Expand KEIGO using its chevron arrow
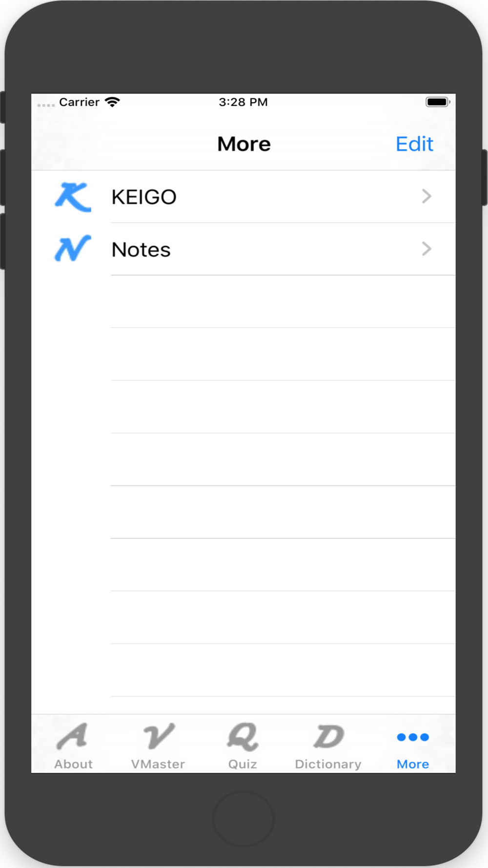 [427, 196]
